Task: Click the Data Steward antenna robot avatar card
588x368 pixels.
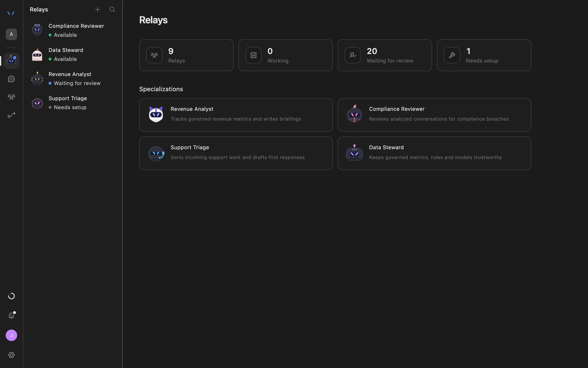Action: (354, 153)
